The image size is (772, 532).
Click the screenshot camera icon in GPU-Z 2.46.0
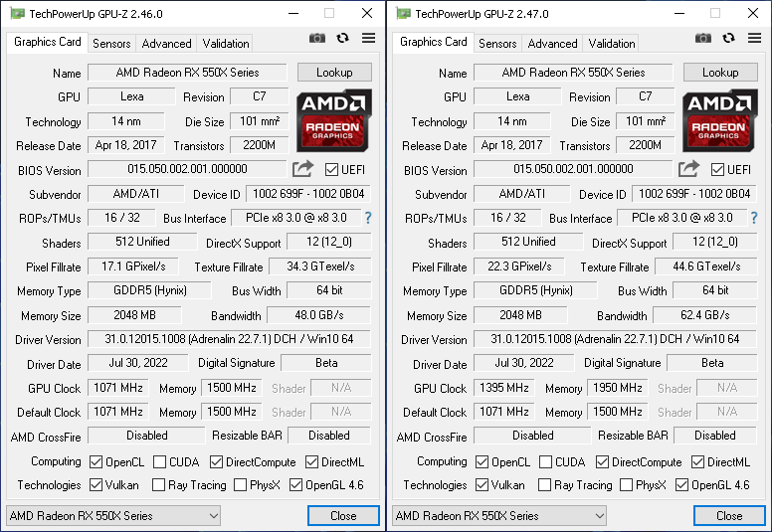pos(317,39)
